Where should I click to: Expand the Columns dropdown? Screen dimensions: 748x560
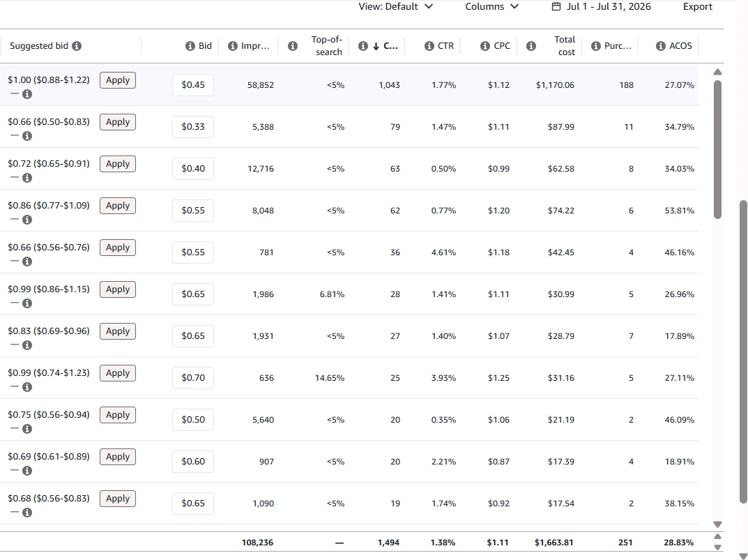(492, 7)
